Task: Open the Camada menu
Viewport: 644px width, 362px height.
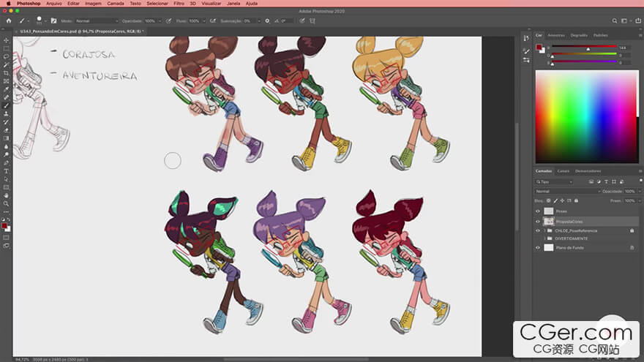Action: tap(116, 3)
